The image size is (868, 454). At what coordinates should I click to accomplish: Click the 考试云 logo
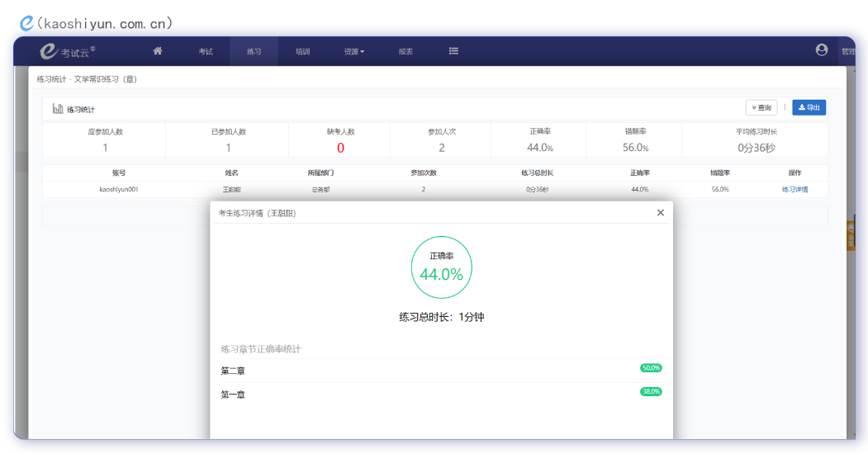(x=68, y=52)
